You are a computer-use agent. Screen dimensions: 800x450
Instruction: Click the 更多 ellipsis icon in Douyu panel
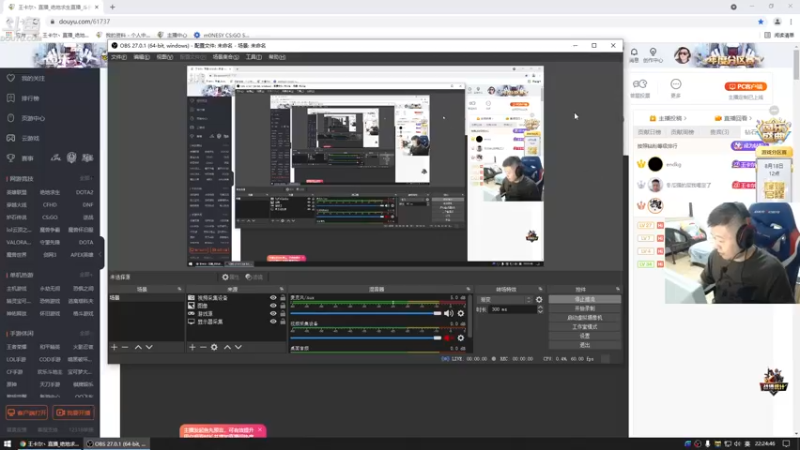tap(676, 84)
